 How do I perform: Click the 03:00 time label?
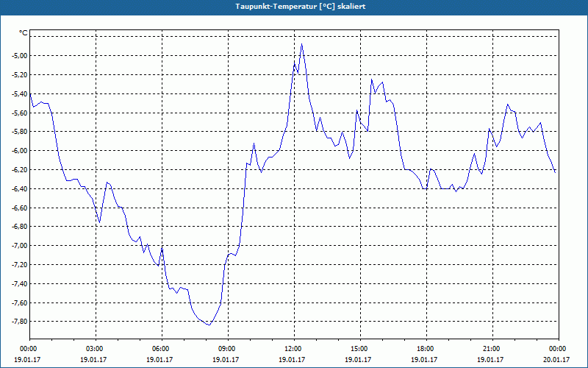[x=96, y=349]
